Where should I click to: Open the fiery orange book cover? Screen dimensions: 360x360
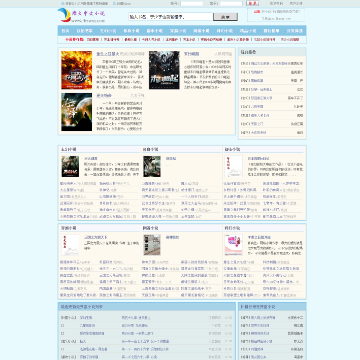point(76,70)
